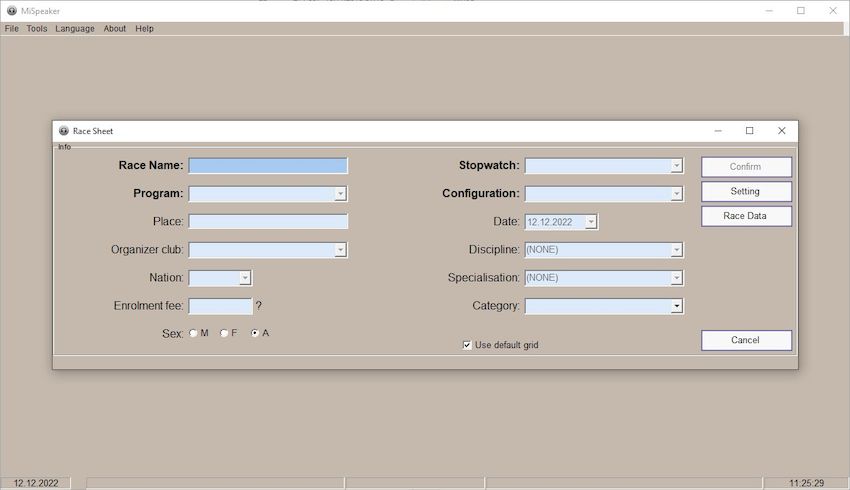Viewport: 850px width, 490px height.
Task: Close the MiSpeaker main window
Action: [x=833, y=11]
